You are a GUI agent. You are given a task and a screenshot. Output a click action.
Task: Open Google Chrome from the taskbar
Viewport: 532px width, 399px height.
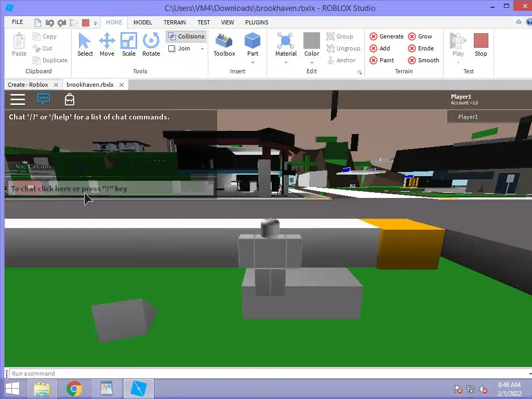[74, 389]
